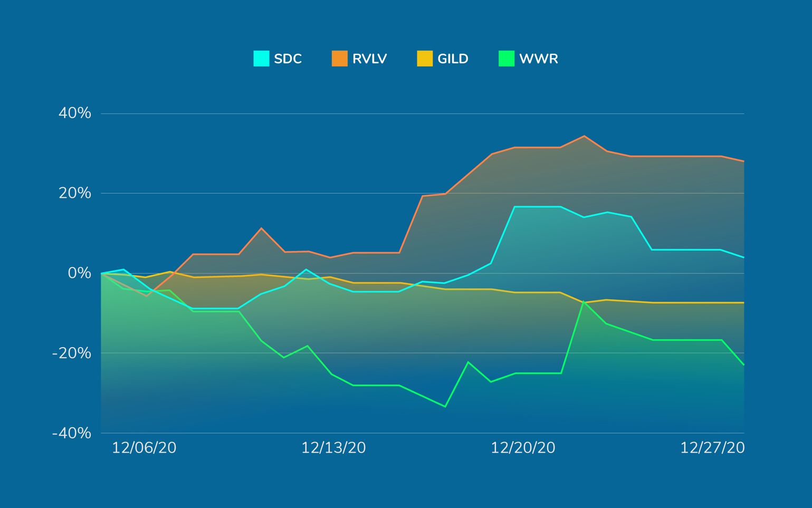Toggle the WWR series label
The width and height of the screenshot is (812, 508).
tap(539, 59)
